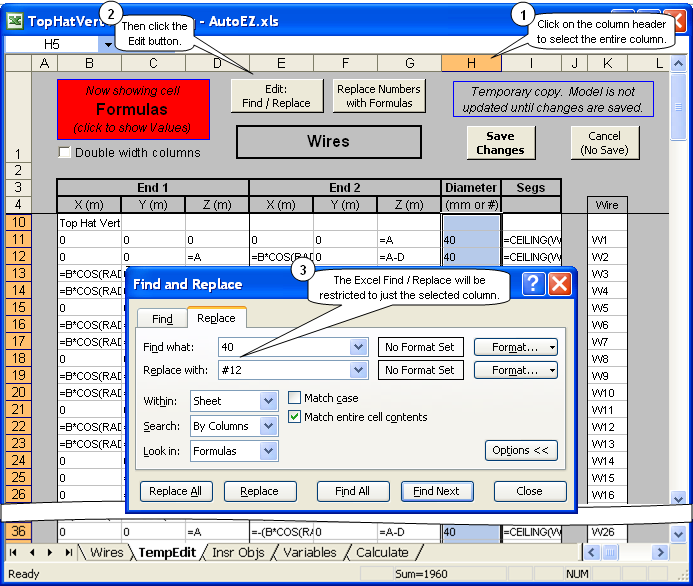
Task: Toggle the Double width columns checkbox
Action: point(66,153)
